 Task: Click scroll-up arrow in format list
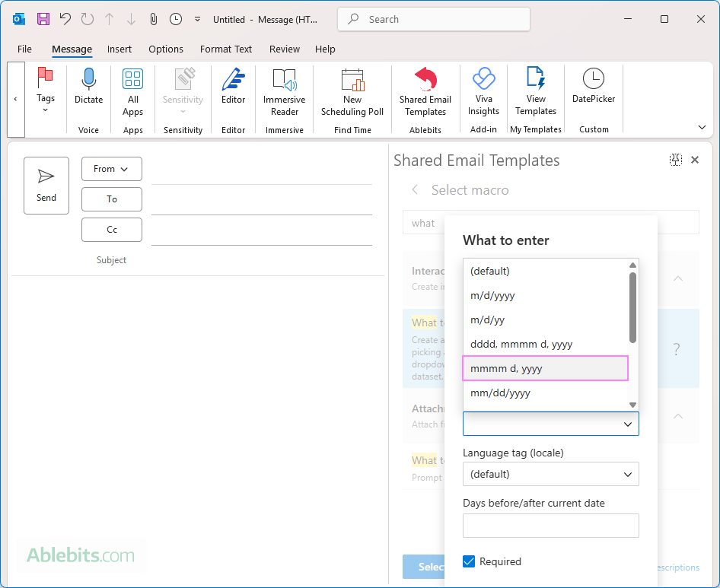(x=632, y=265)
